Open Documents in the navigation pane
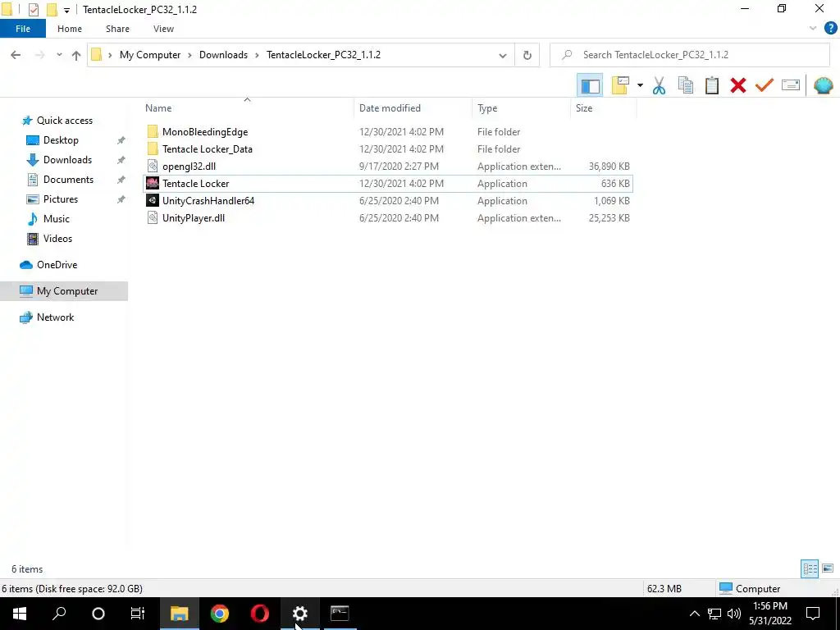This screenshot has width=840, height=630. tap(68, 180)
